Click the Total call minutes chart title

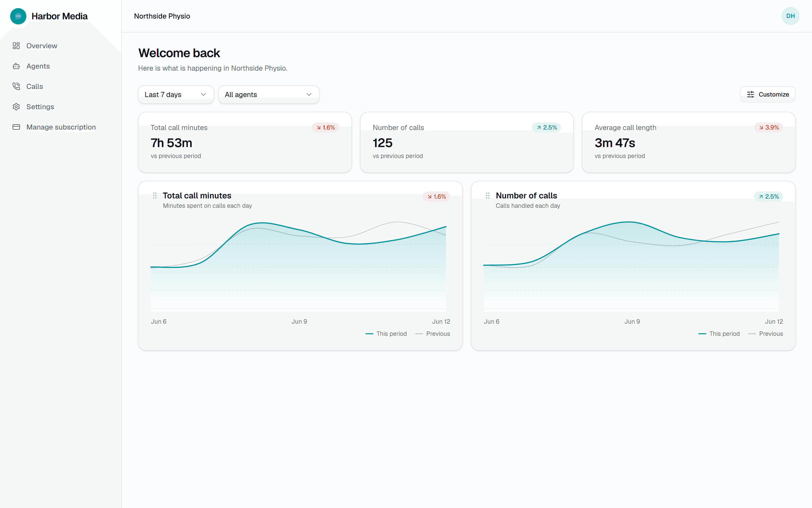(197, 196)
